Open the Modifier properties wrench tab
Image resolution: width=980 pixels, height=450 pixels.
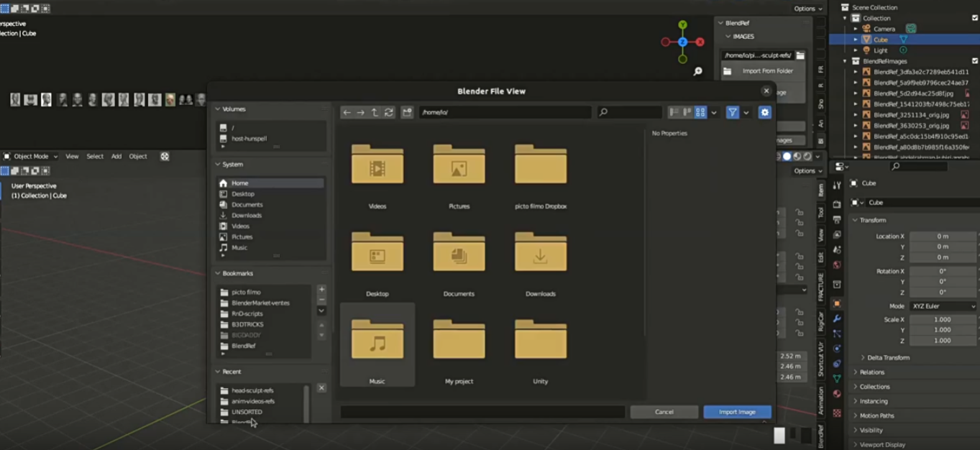837,318
